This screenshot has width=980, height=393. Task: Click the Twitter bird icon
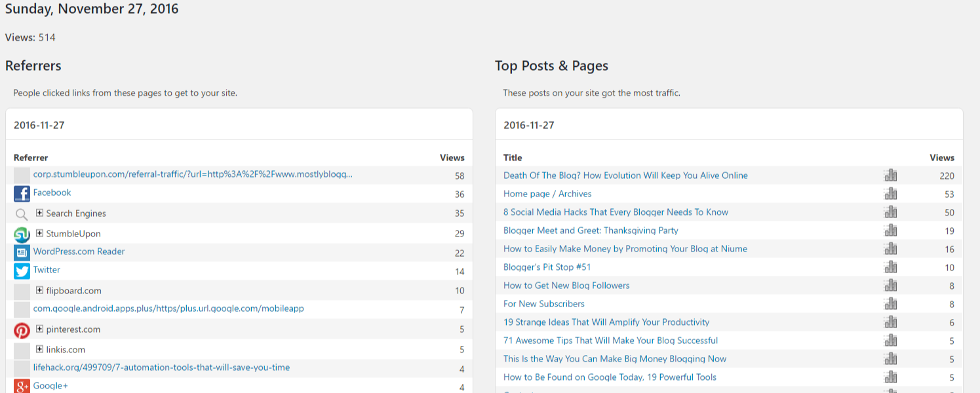click(x=22, y=269)
